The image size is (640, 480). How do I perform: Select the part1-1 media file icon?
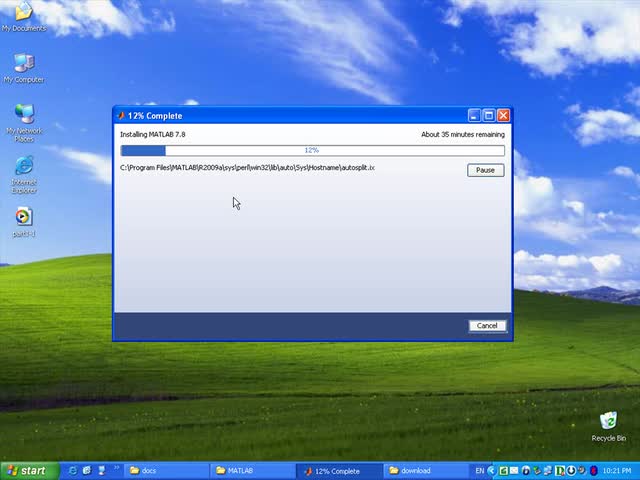click(x=24, y=222)
